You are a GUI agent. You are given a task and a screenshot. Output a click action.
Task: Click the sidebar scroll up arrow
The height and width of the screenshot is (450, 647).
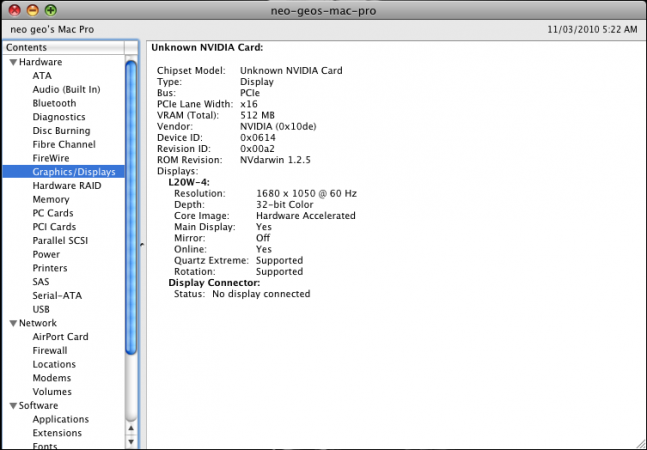point(131,429)
